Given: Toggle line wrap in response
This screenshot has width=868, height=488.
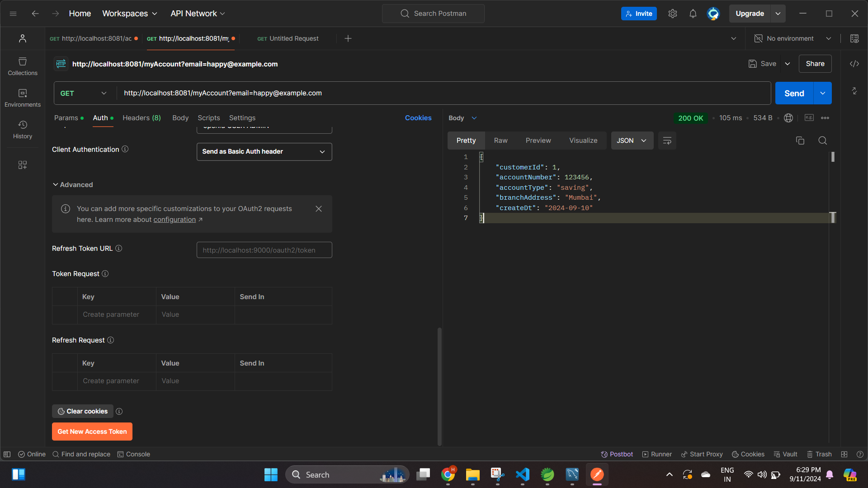Looking at the screenshot, I should pos(667,141).
